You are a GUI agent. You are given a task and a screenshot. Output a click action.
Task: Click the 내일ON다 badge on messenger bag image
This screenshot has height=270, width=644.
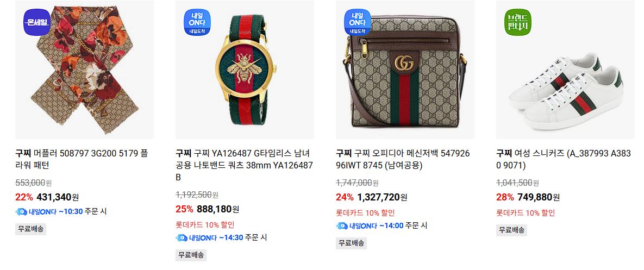coord(357,23)
